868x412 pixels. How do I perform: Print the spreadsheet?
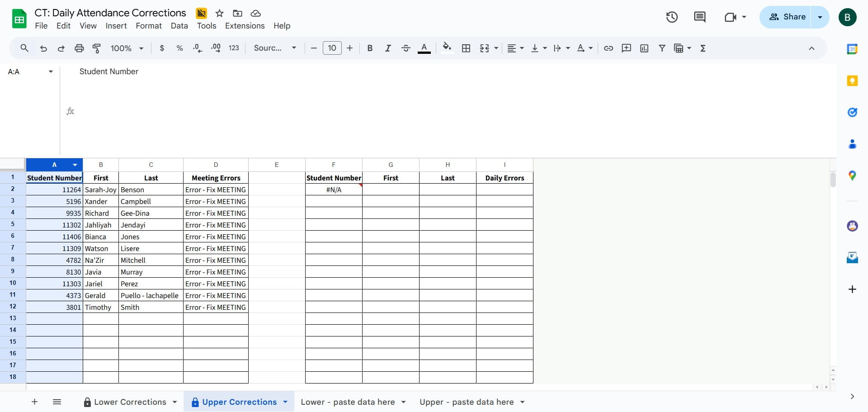79,48
